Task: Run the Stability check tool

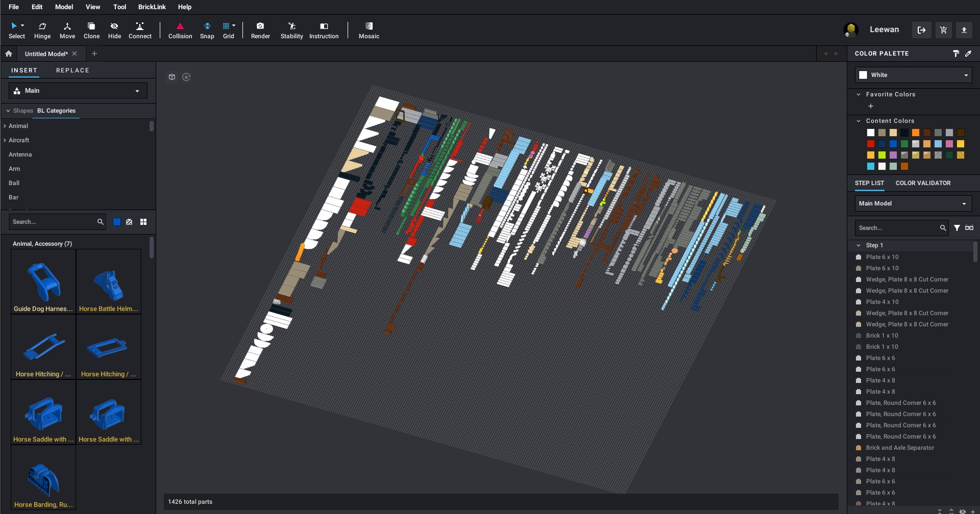Action: coord(291,30)
